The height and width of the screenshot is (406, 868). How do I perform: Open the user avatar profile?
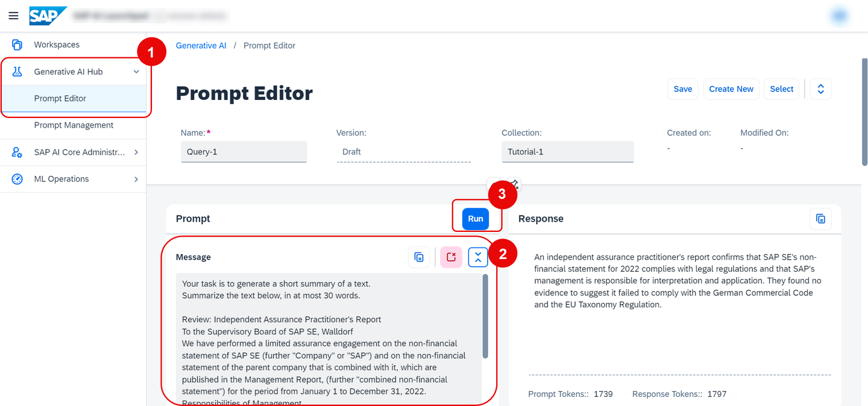click(840, 16)
